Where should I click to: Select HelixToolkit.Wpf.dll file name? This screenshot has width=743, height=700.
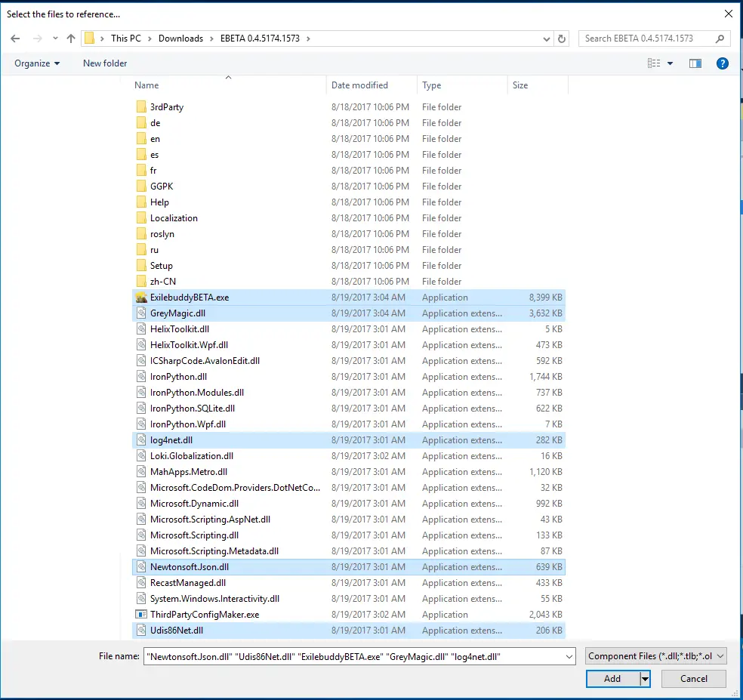click(189, 345)
